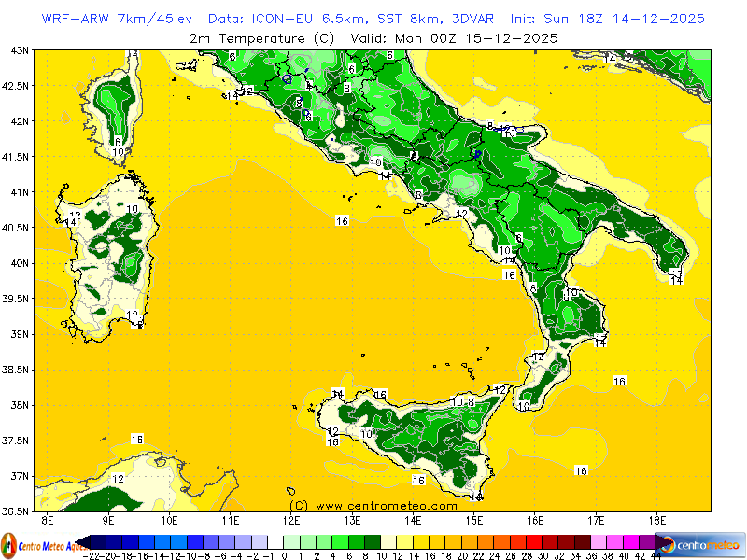Screen dimensions: 747x560
Task: Select the darkest green legend swatch
Action: click(373, 542)
